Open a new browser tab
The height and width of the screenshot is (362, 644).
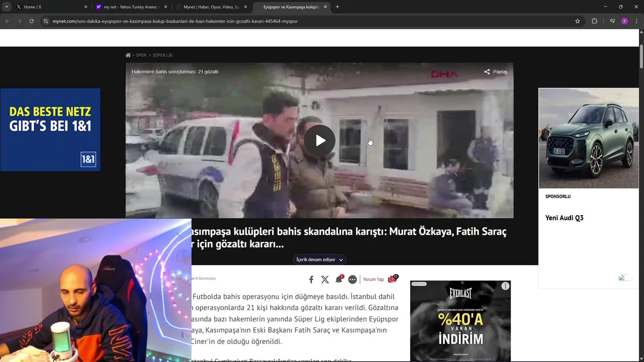coord(337,7)
